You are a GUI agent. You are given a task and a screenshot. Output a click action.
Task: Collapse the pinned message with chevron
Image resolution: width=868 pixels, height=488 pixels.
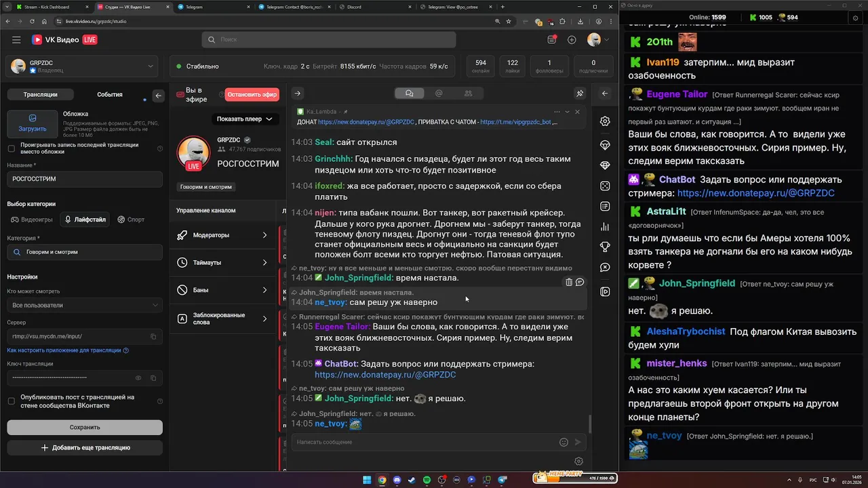[x=568, y=112]
